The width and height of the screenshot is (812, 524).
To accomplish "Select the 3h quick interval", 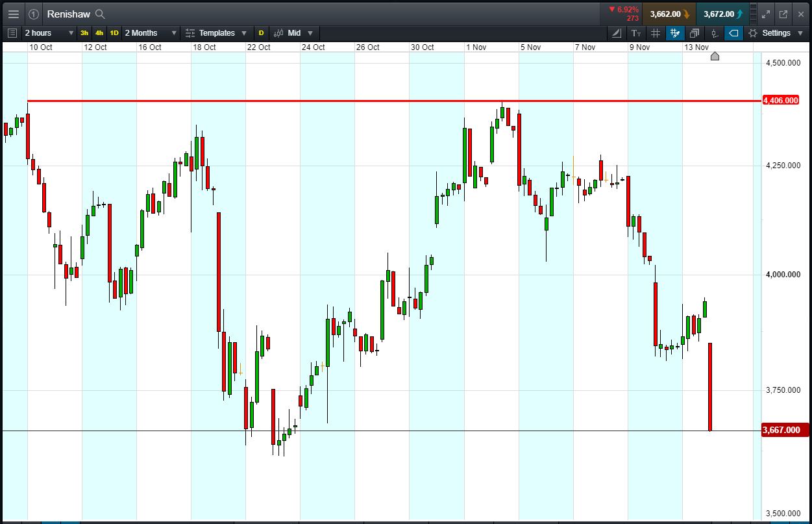I will click(84, 33).
